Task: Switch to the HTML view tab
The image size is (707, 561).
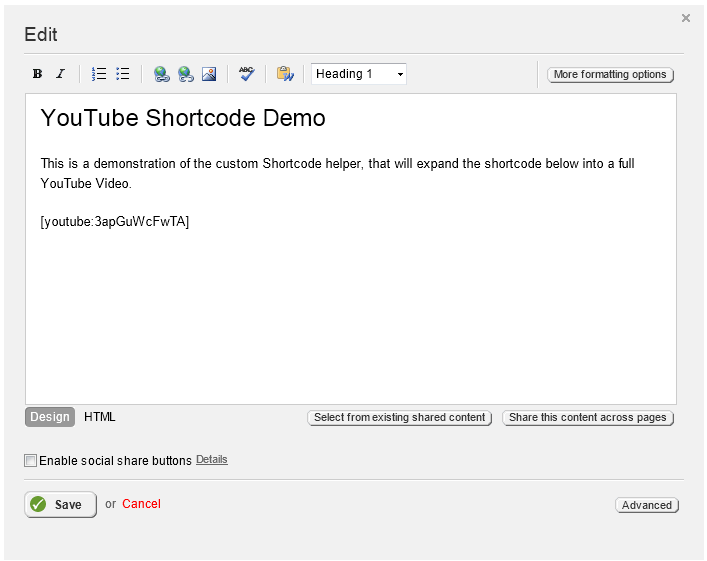Action: tap(100, 417)
